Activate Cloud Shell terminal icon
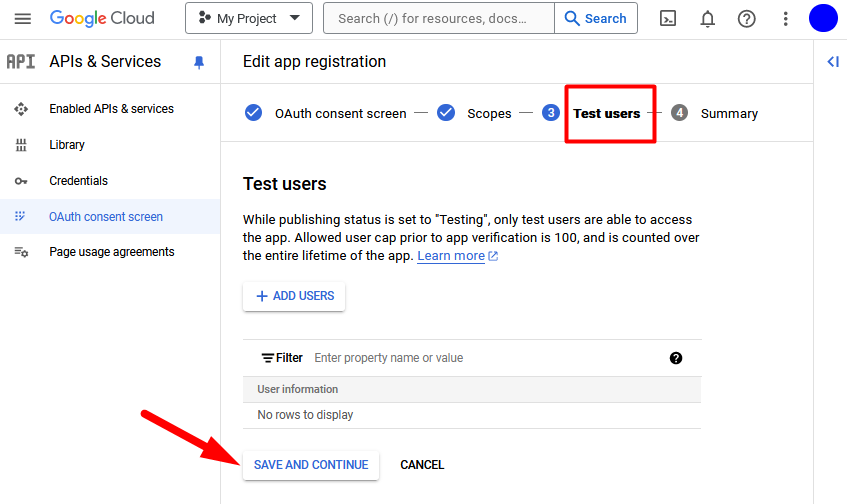847x504 pixels. [668, 19]
